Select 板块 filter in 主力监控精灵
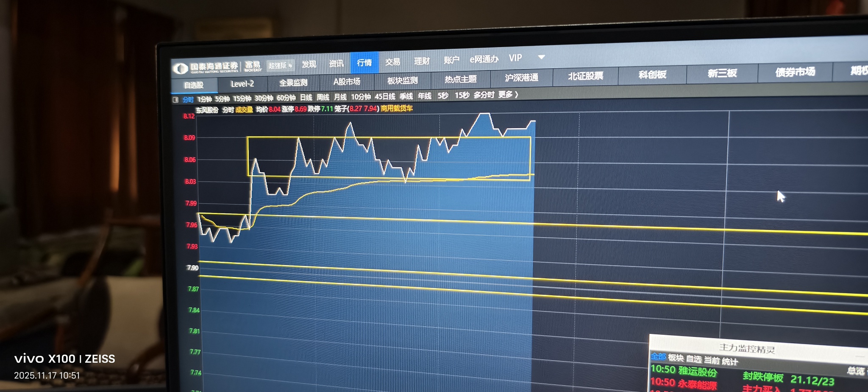This screenshot has height=392, width=868. point(676,358)
